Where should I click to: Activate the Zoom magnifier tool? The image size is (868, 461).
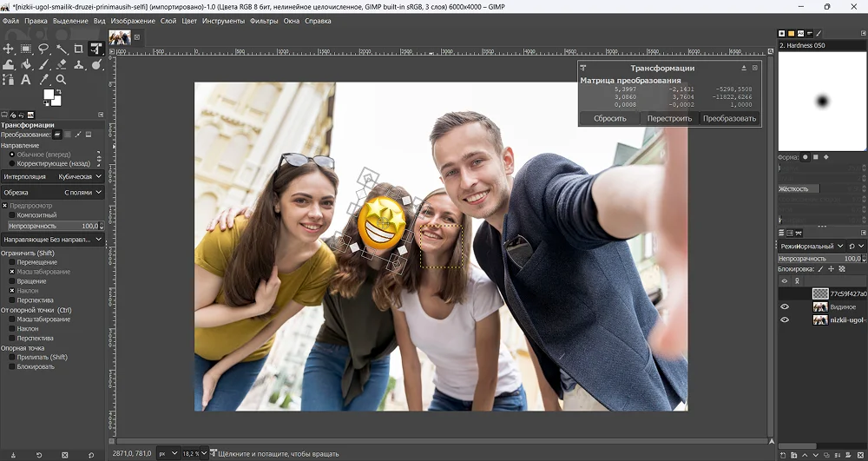coord(62,80)
